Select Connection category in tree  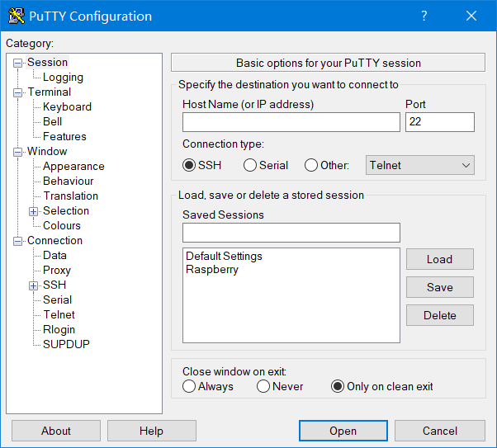click(54, 241)
